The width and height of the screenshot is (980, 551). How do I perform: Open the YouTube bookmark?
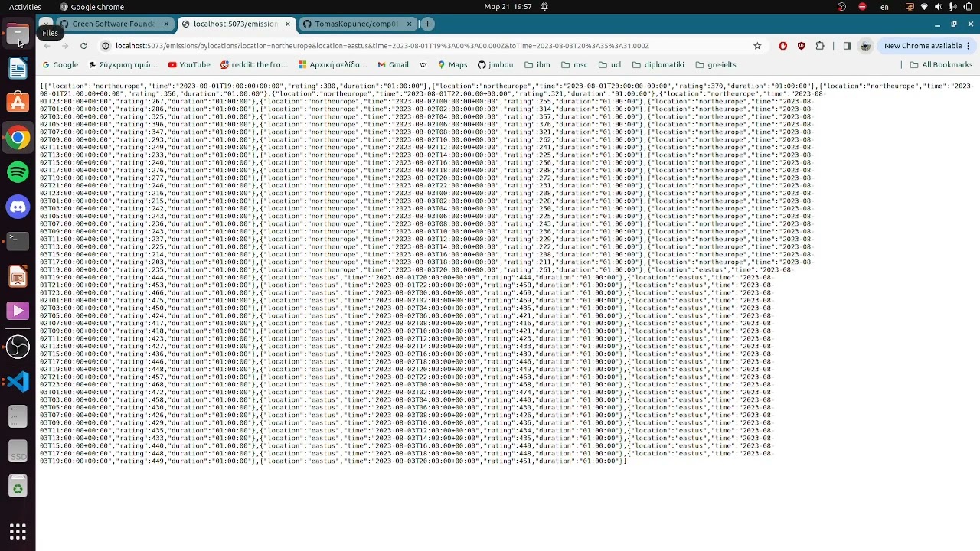coord(189,65)
